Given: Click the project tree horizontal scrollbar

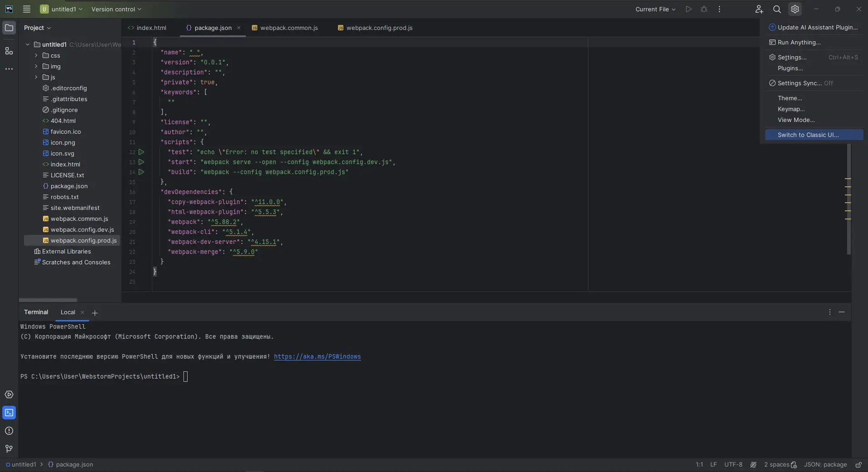Looking at the screenshot, I should [48, 300].
